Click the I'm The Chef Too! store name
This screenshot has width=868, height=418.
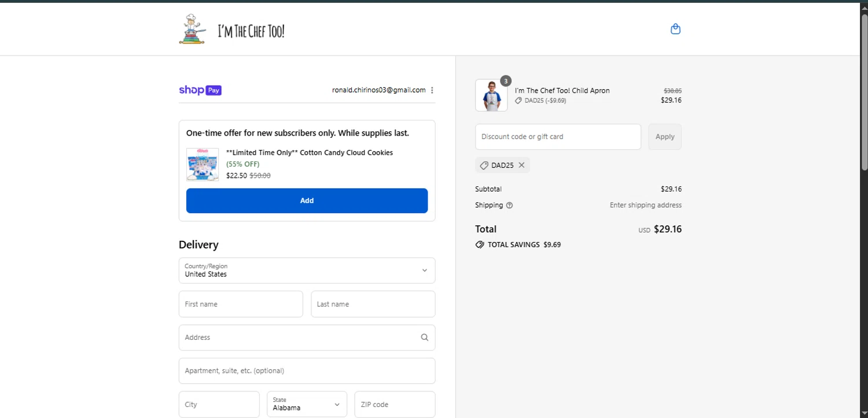[x=251, y=31]
